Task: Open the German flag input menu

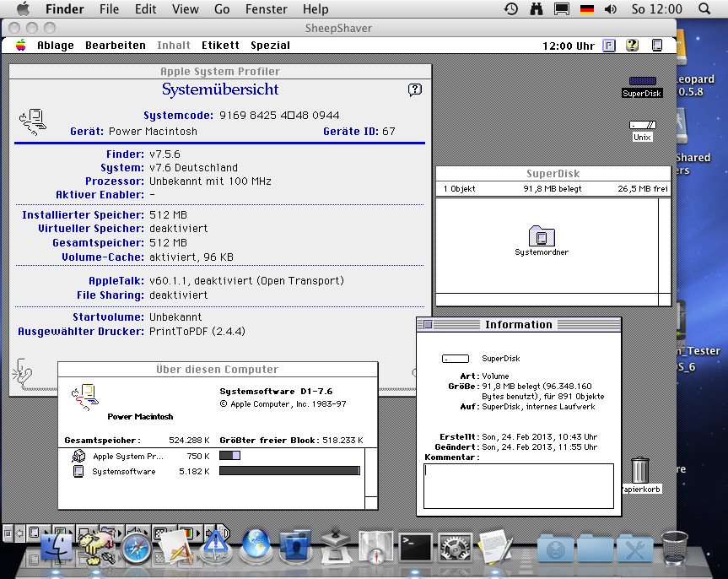Action: 587,8
